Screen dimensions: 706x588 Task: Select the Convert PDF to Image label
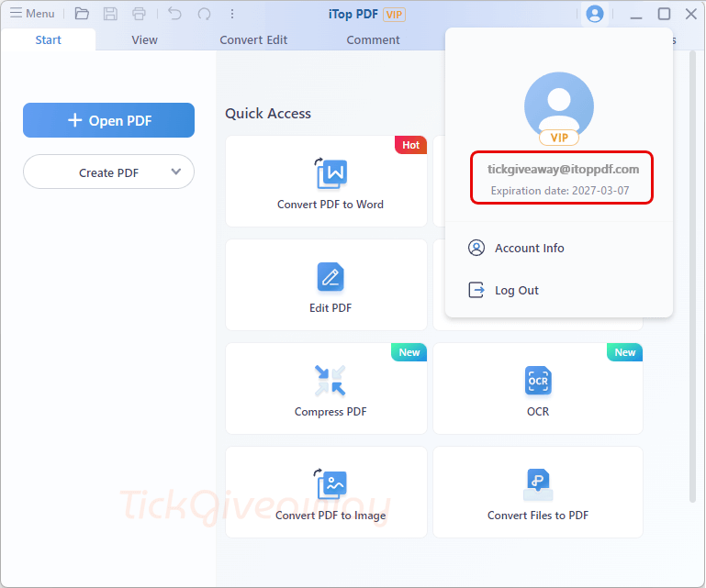(331, 516)
